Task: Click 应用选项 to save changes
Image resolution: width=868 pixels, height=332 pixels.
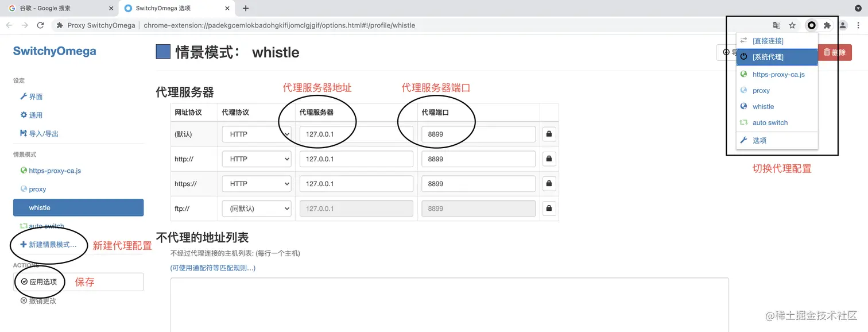Action: [x=78, y=282]
